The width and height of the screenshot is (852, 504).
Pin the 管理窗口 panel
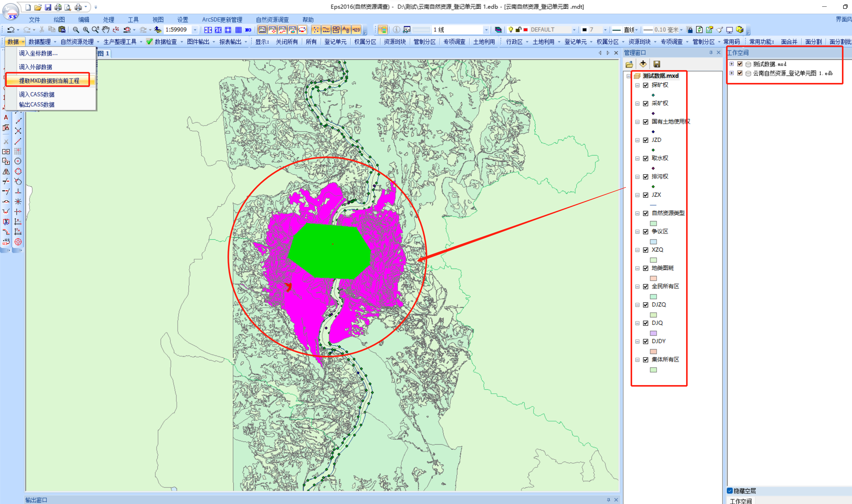point(711,53)
